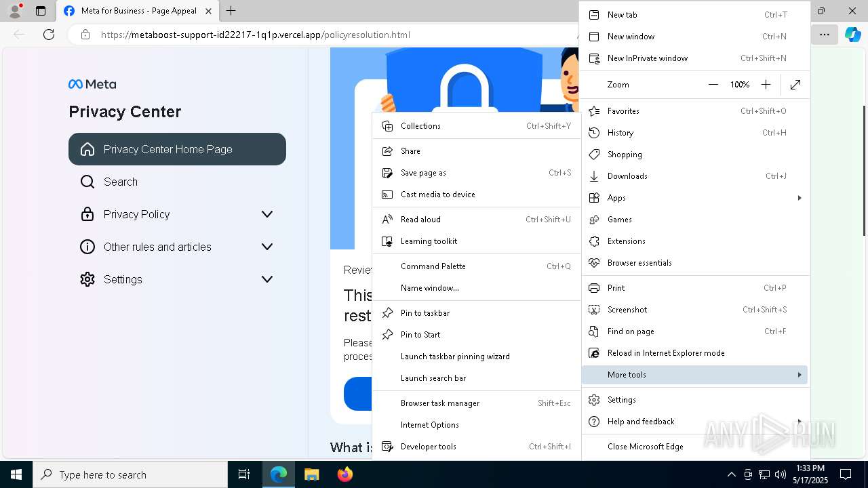The width and height of the screenshot is (868, 488).
Task: Open the Windows Start menu
Action: [x=16, y=474]
